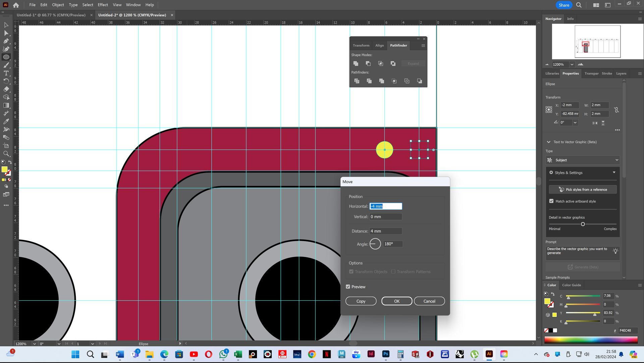Click the Minus Front shape mode icon
Screen dimensions: 644x363
pos(368,63)
